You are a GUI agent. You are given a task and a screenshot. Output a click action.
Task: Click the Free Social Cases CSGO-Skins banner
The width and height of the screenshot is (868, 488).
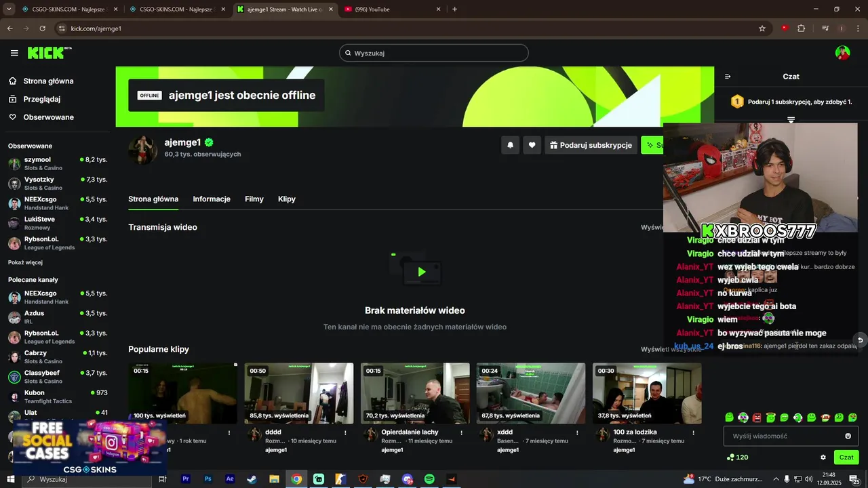coord(90,447)
